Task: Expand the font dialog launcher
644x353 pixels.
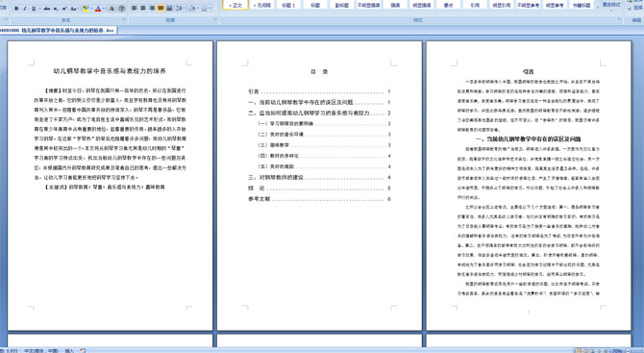Action: click(124, 20)
